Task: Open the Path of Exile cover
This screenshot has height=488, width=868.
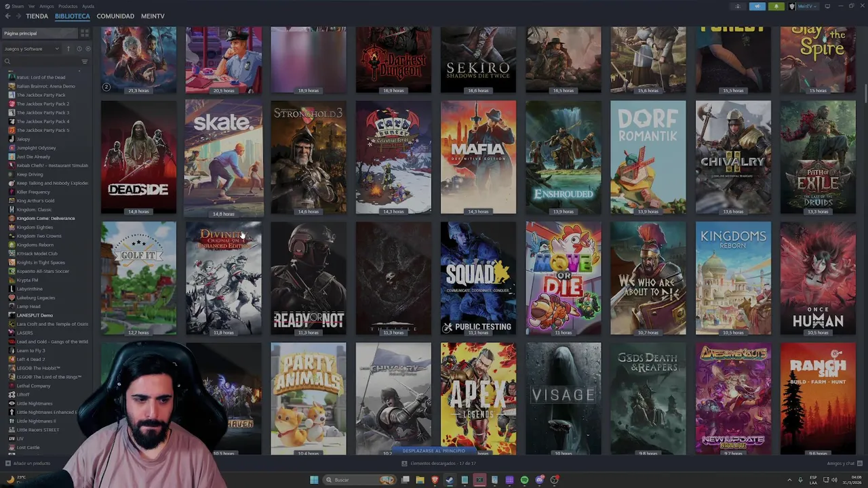Action: [x=818, y=157]
